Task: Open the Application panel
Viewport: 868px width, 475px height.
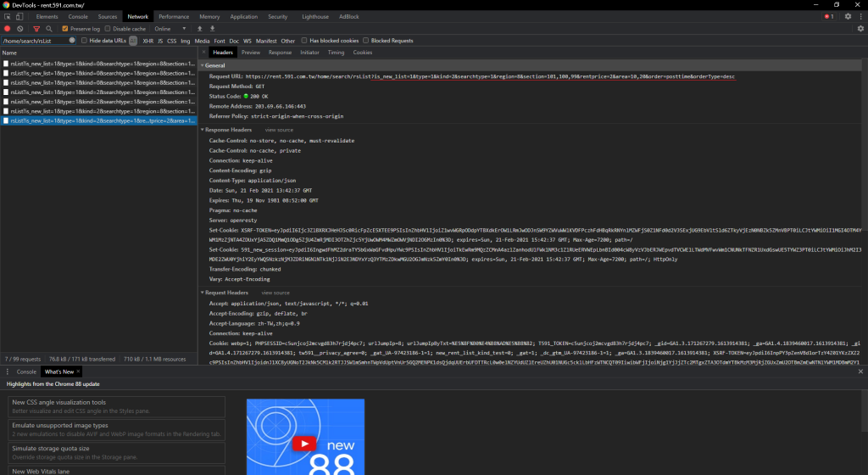Action: (243, 17)
